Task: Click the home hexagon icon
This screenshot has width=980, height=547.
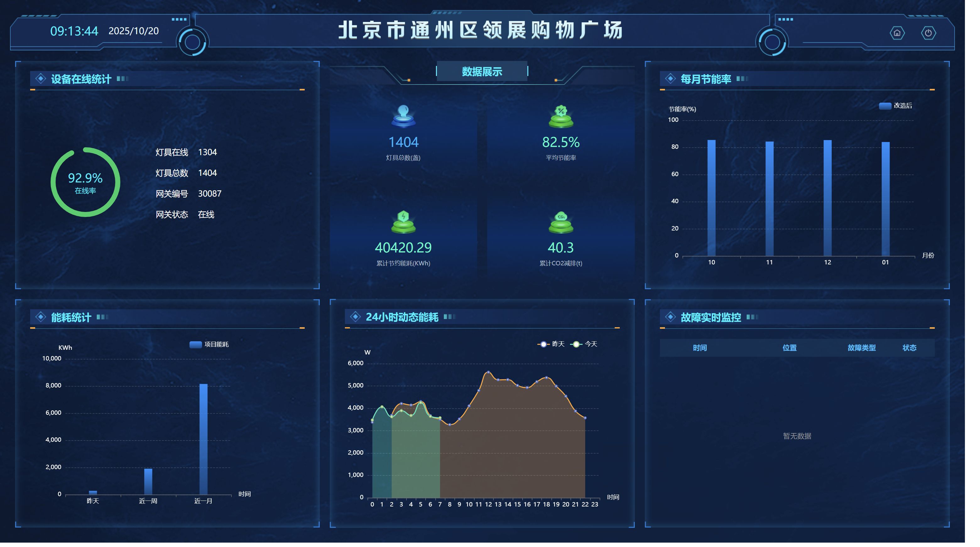Action: [897, 33]
